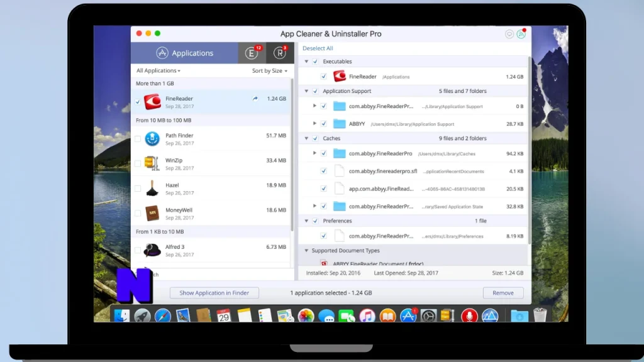Screen dimensions: 644x362
Task: Open Photos from the dock
Action: coord(306,316)
